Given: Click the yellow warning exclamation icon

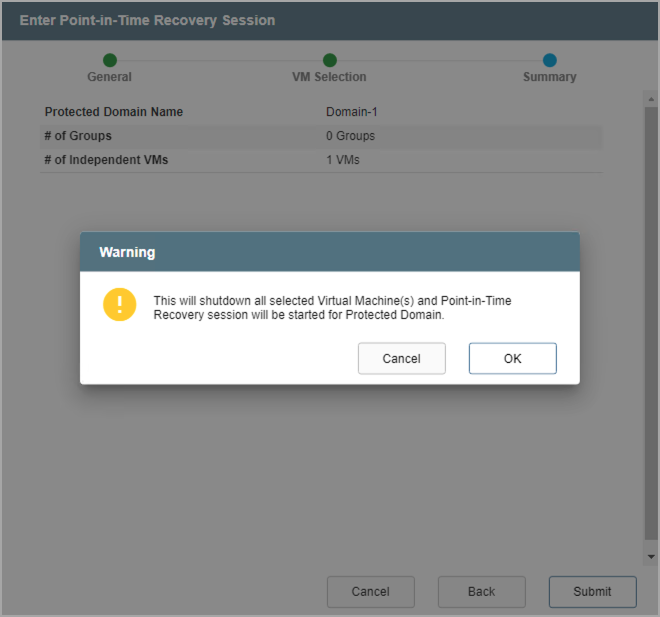Looking at the screenshot, I should pos(119,305).
